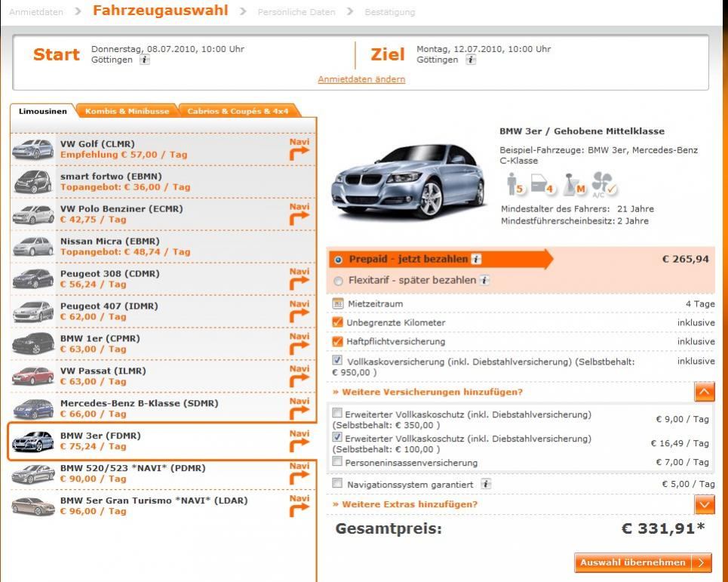Click the smart fortwo car thumbnail
Viewport: 728px width, 582px height.
click(33, 182)
